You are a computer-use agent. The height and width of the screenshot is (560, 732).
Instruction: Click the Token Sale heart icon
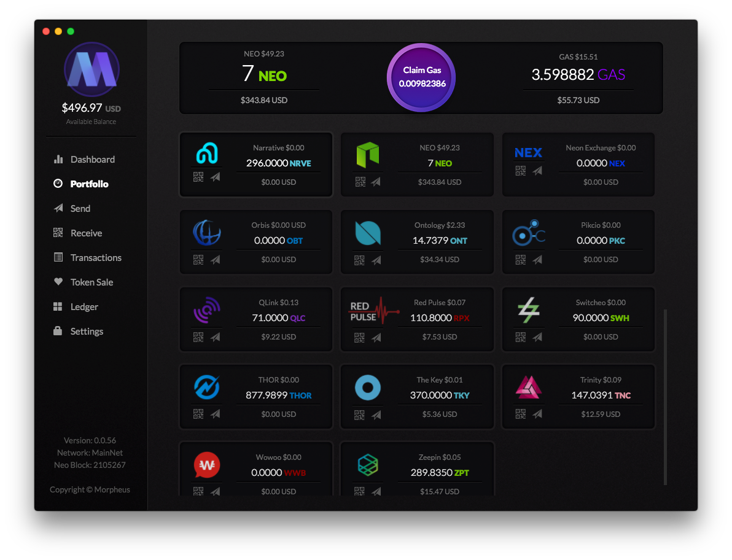click(x=58, y=281)
